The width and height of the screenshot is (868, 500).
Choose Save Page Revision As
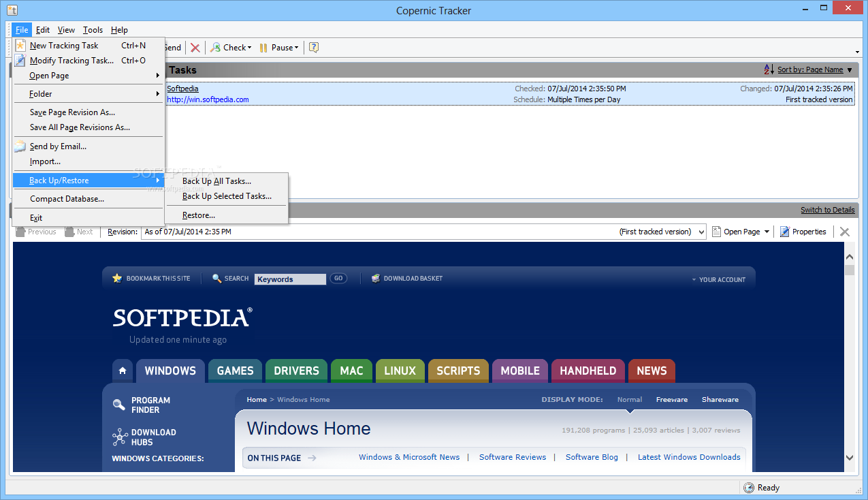click(89, 112)
